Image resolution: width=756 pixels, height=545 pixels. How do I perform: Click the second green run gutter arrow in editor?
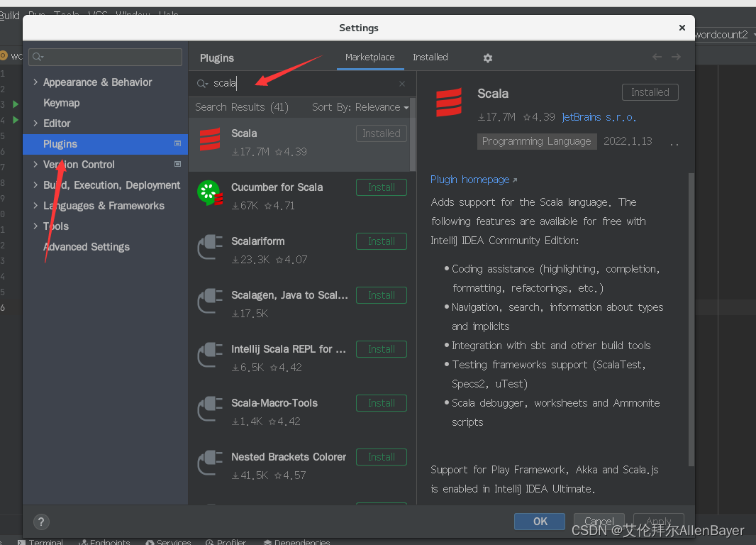pyautogui.click(x=16, y=120)
